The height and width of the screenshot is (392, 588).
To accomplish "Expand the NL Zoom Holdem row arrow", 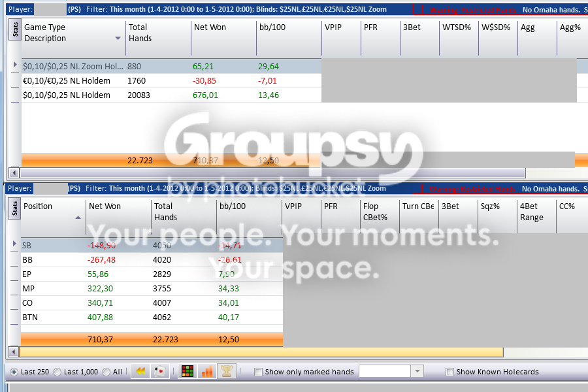I will point(15,65).
